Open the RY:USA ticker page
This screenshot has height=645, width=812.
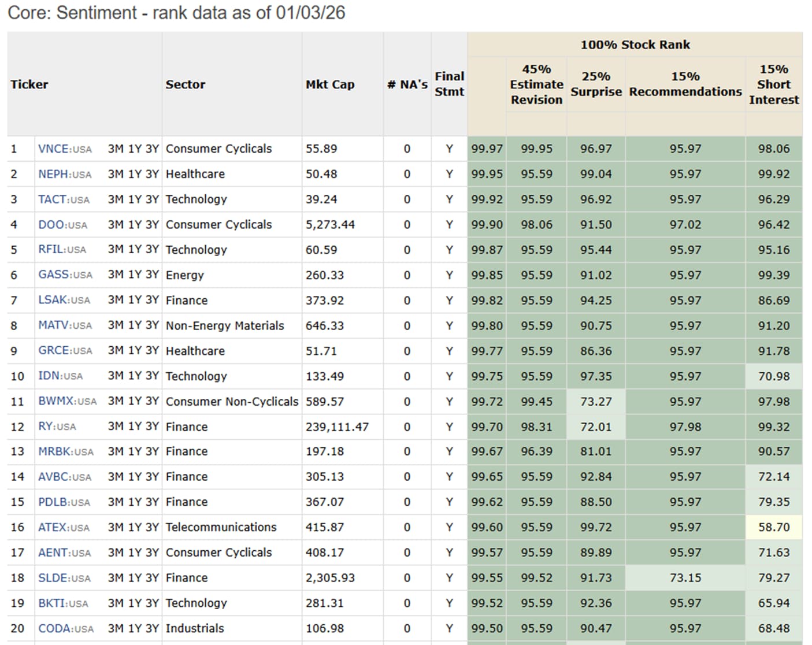click(x=57, y=427)
